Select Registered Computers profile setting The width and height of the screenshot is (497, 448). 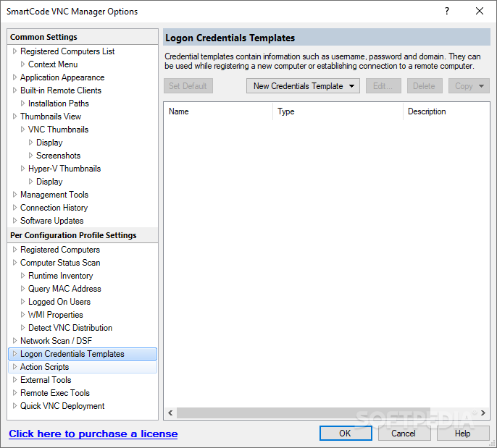point(60,250)
